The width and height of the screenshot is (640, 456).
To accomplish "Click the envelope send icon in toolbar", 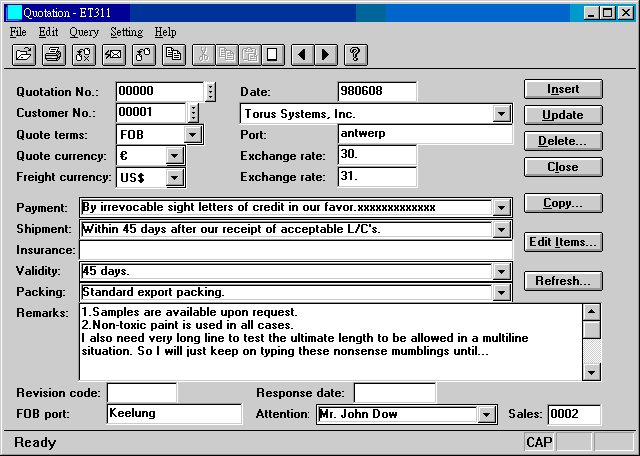I will click(113, 54).
